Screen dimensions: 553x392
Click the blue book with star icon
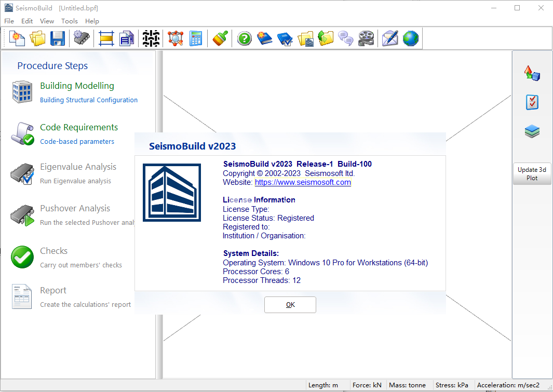264,38
